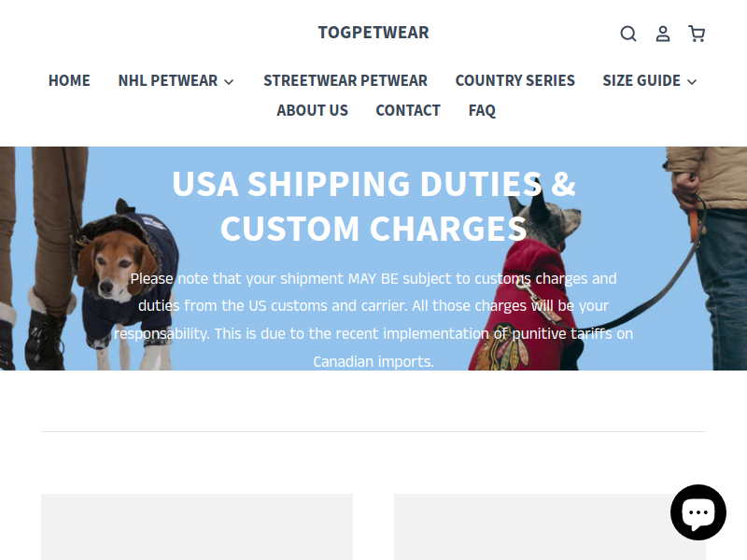Click the TOGPETWEAR store logo
This screenshot has height=560, width=747.
click(373, 33)
